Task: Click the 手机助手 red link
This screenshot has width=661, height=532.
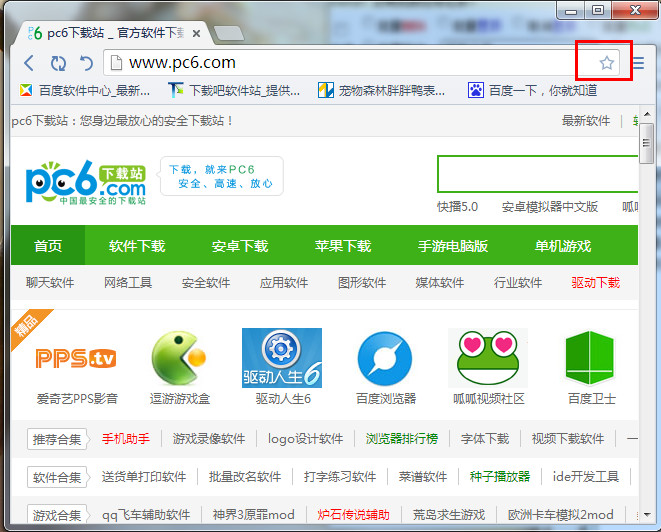Action: coord(125,438)
